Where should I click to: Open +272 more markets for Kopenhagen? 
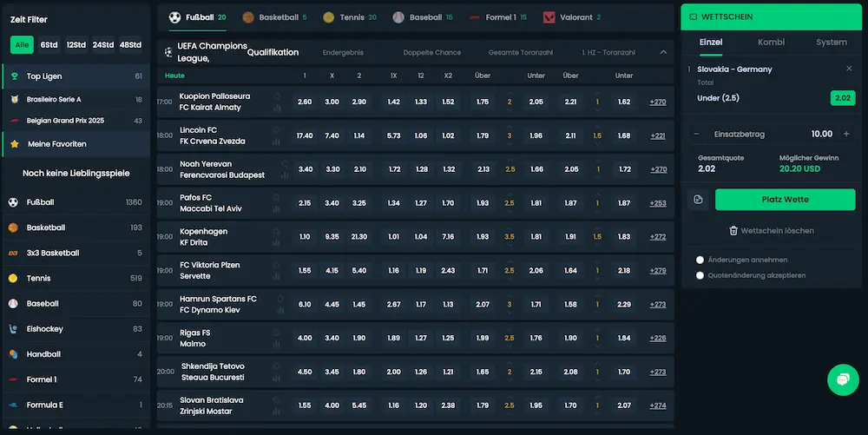[658, 237]
